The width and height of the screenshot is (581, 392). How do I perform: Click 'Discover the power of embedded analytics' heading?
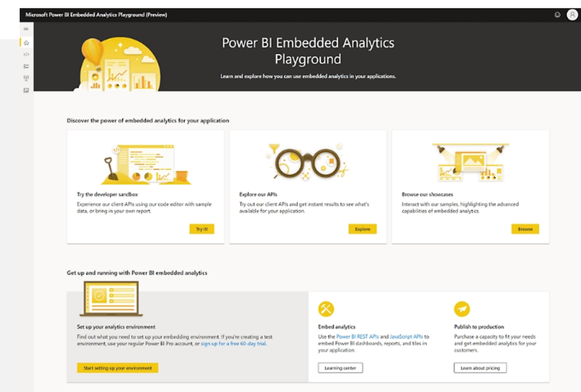click(x=148, y=120)
